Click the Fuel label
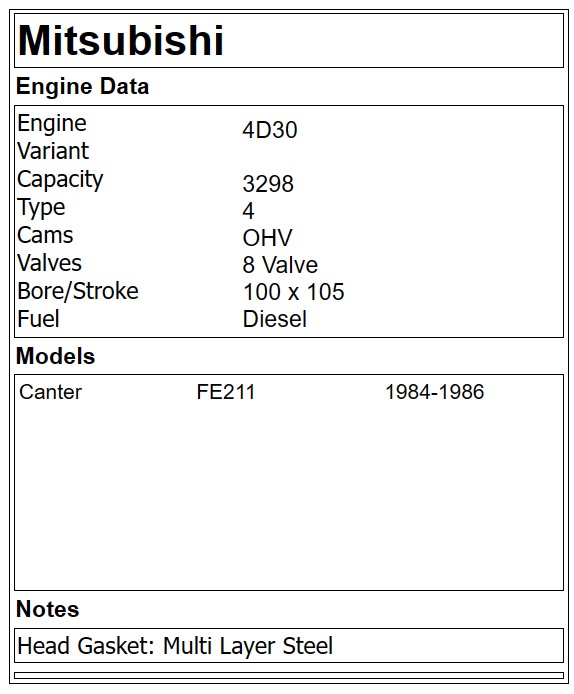 coord(38,319)
